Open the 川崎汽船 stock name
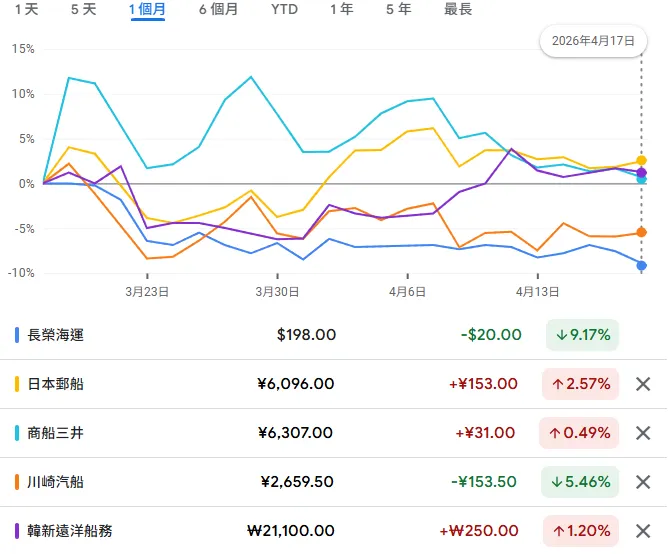This screenshot has width=672, height=554. [x=55, y=482]
